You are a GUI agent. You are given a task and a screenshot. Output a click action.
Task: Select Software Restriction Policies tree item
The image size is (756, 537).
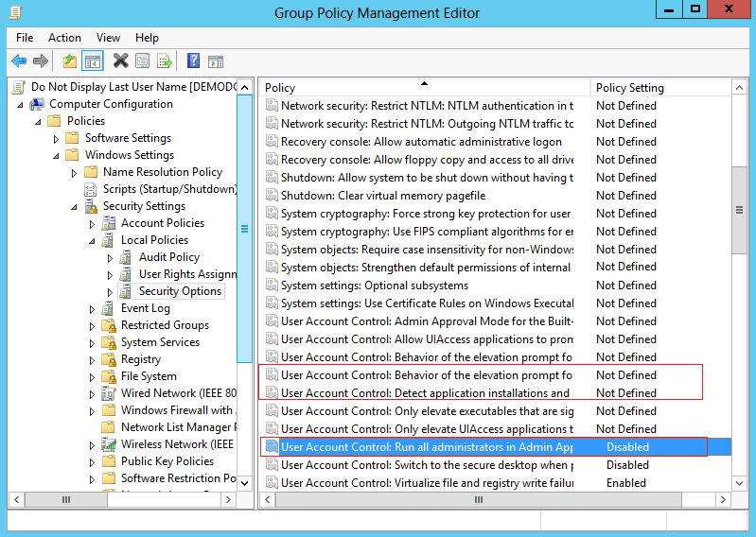point(179,478)
